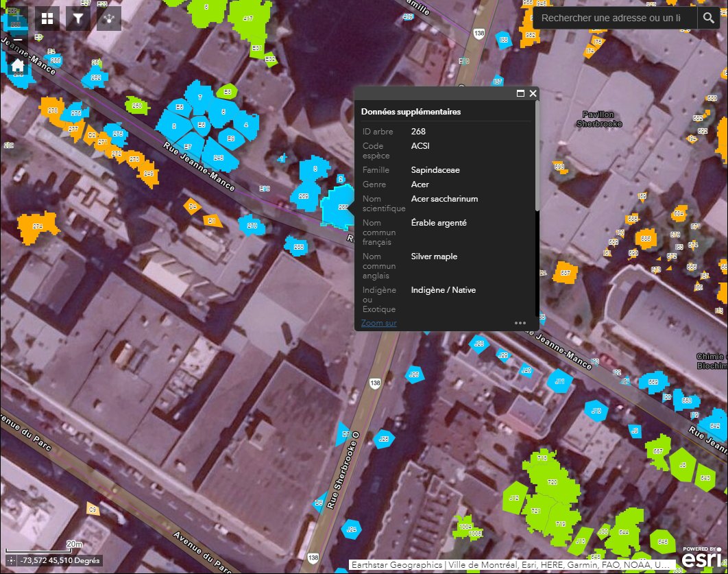
Task: Click the Esri logo
Action: coord(701,557)
